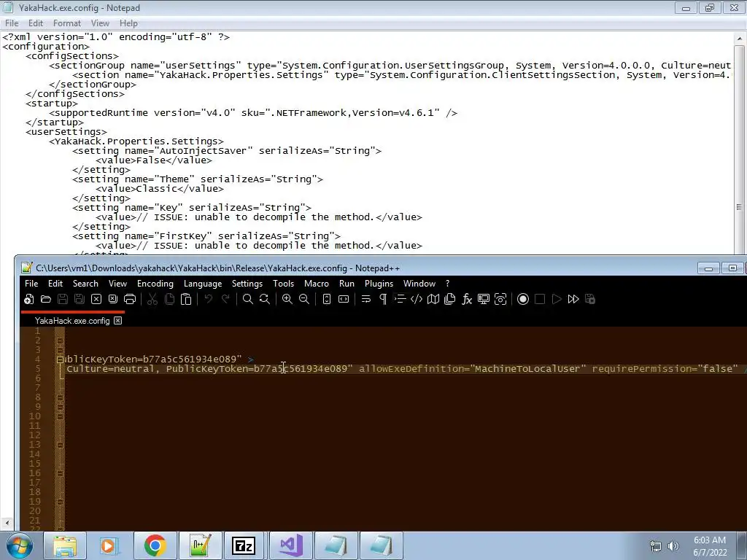
Task: Click the line with setting name="Theme"
Action: tap(198, 179)
